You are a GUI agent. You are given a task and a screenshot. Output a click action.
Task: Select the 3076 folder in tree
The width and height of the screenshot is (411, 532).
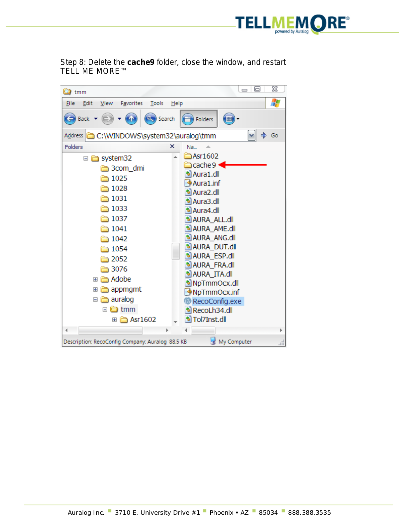[x=114, y=269]
